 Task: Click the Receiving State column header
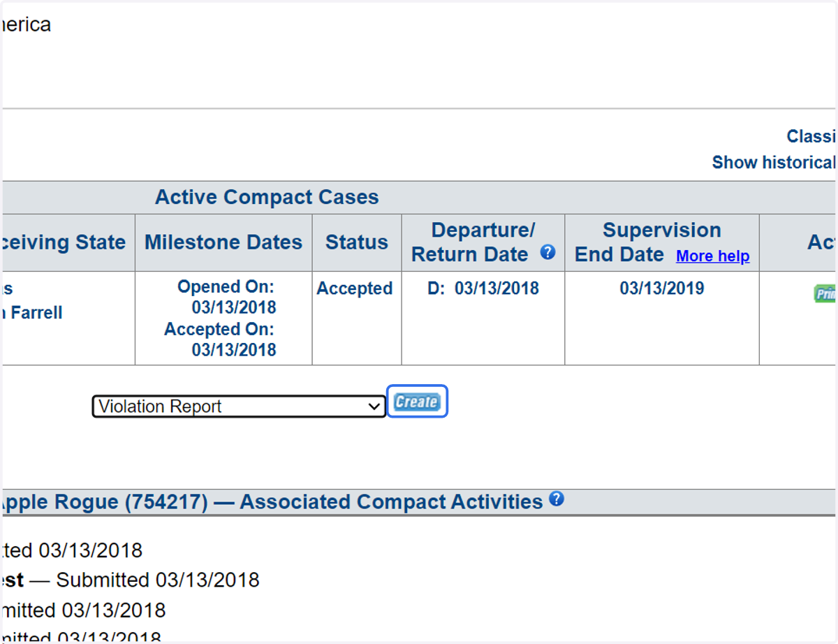(x=63, y=242)
